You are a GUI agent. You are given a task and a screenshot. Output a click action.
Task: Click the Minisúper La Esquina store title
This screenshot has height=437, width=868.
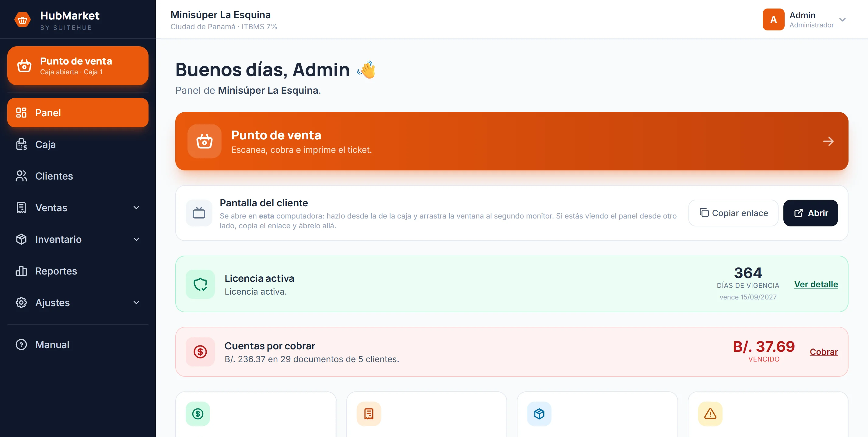click(x=221, y=15)
